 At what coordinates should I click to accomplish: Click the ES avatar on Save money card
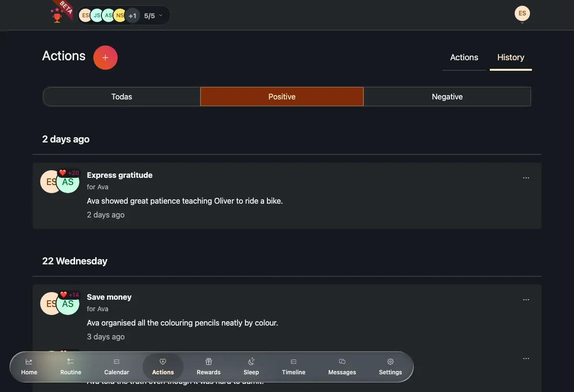click(49, 304)
